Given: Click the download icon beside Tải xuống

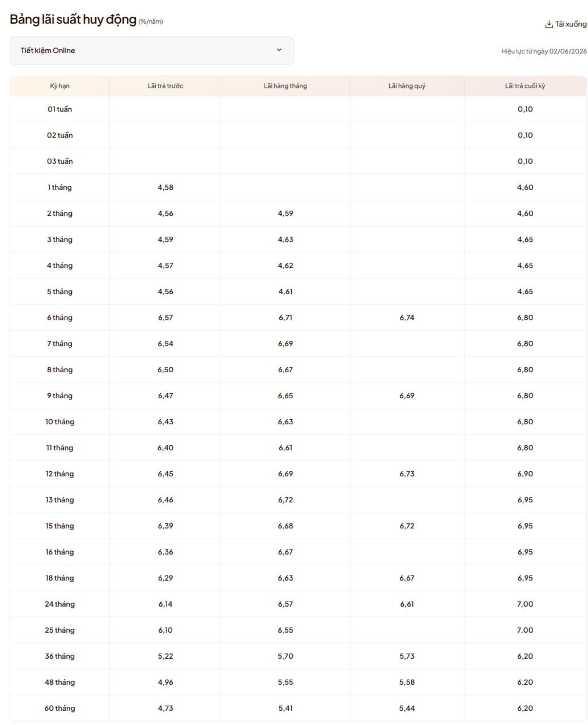Looking at the screenshot, I should click(x=548, y=24).
